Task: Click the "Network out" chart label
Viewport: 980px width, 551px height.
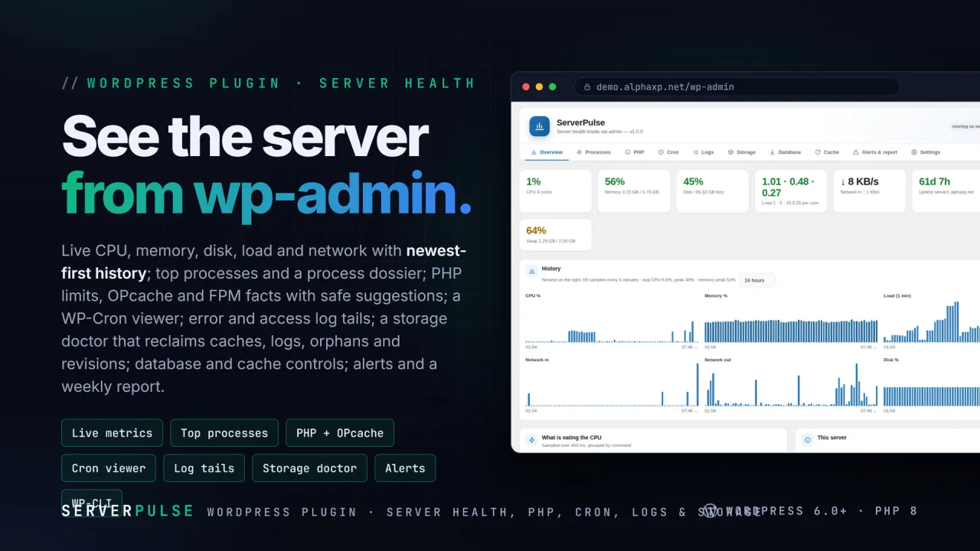Action: (x=717, y=360)
